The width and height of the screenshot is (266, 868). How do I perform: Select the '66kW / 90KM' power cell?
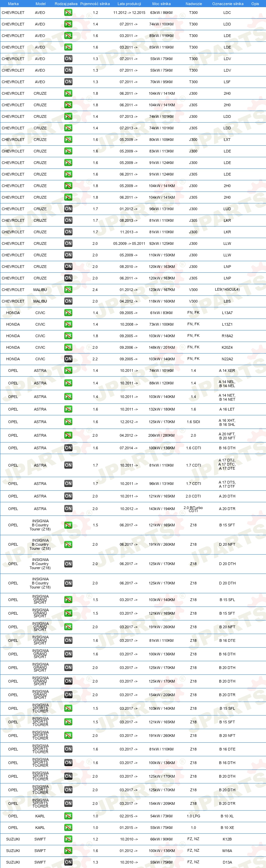(x=161, y=839)
